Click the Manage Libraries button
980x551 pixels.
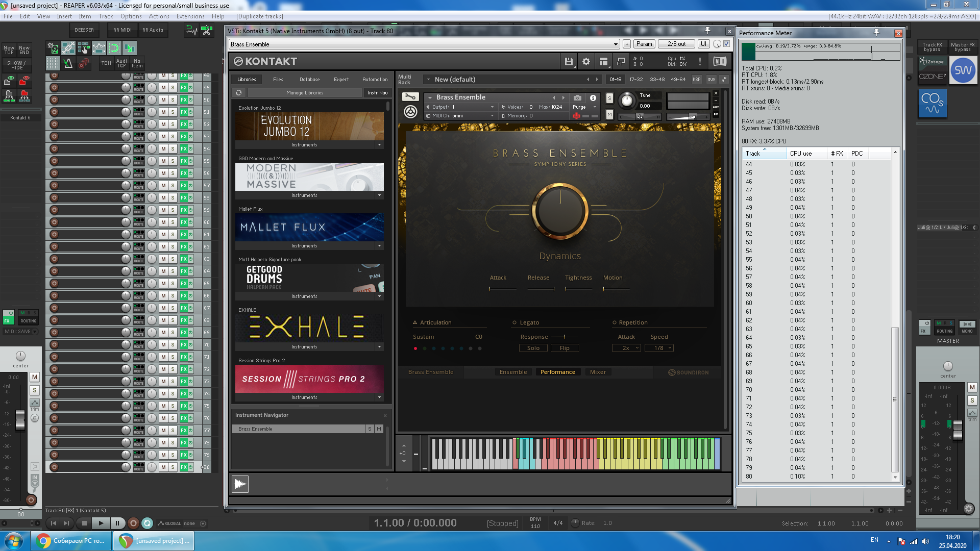pyautogui.click(x=304, y=93)
